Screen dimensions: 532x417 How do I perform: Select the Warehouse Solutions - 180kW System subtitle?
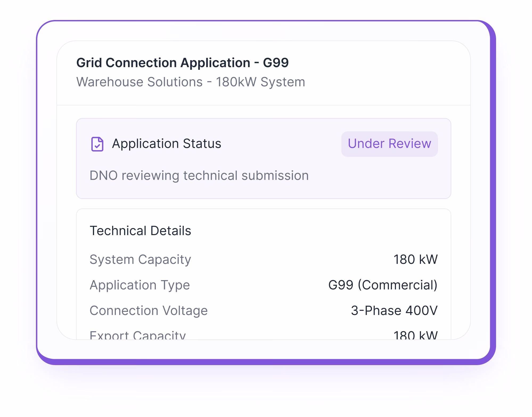point(191,82)
